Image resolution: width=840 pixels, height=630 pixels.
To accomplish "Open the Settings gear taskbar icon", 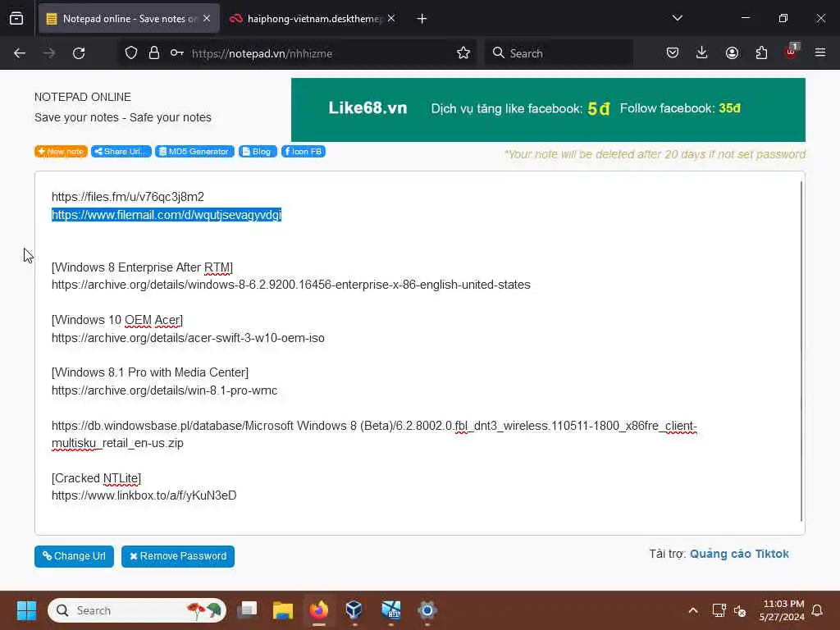I will click(x=427, y=610).
